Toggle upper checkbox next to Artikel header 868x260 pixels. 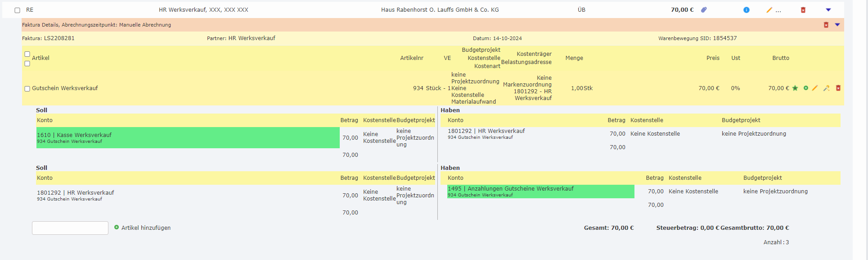[27, 54]
